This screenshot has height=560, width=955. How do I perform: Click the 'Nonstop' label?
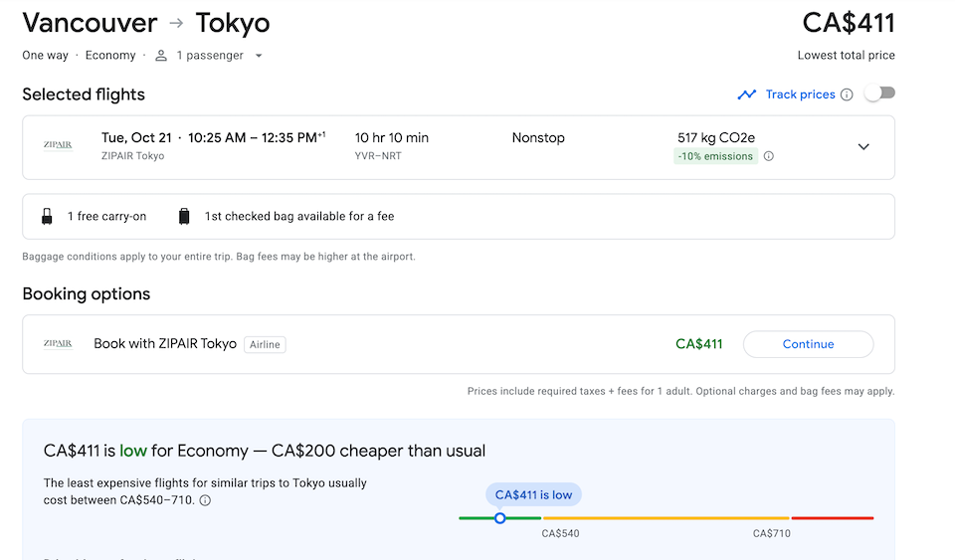(x=538, y=137)
